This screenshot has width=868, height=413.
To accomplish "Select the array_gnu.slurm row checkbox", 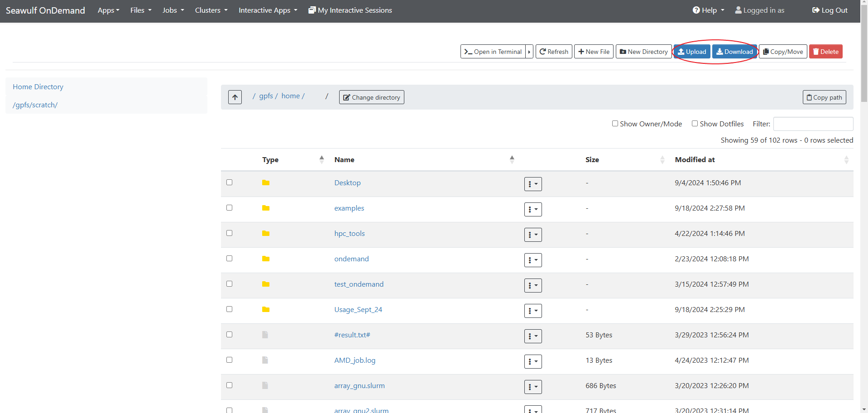I will (x=229, y=385).
